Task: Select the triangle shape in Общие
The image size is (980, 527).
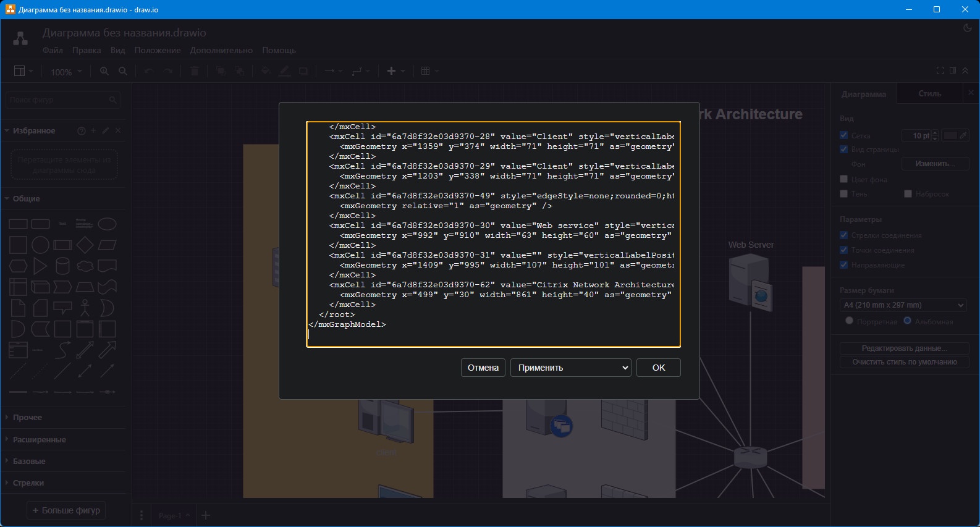Action: 40,266
